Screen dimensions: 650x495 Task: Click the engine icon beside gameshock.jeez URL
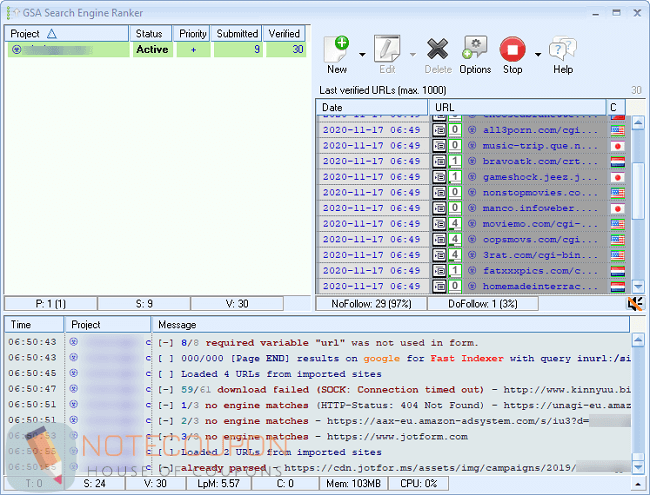click(472, 177)
